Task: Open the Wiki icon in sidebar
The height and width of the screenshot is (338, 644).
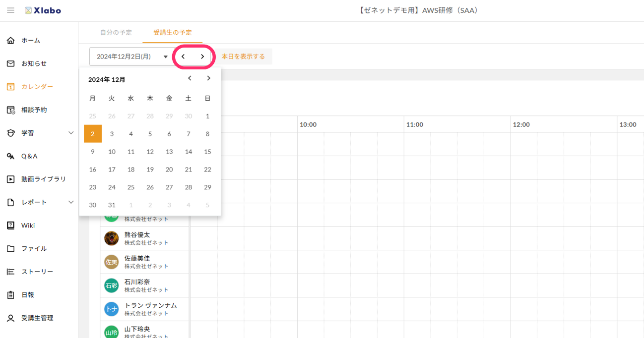Action: [10, 225]
